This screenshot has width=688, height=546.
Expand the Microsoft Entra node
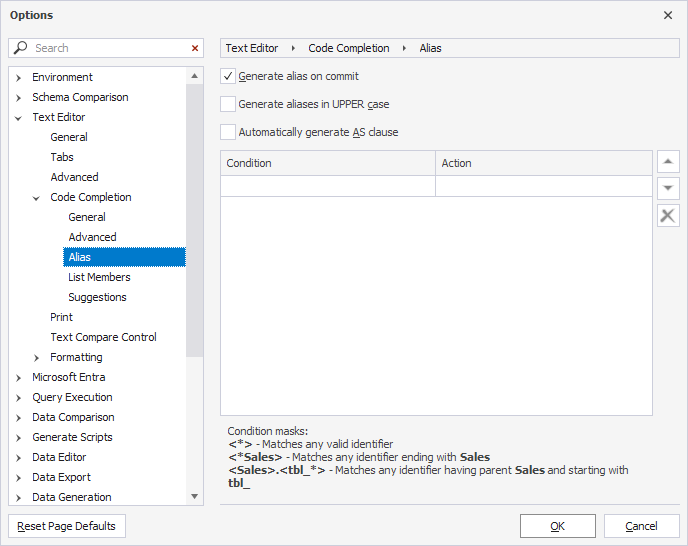point(18,377)
